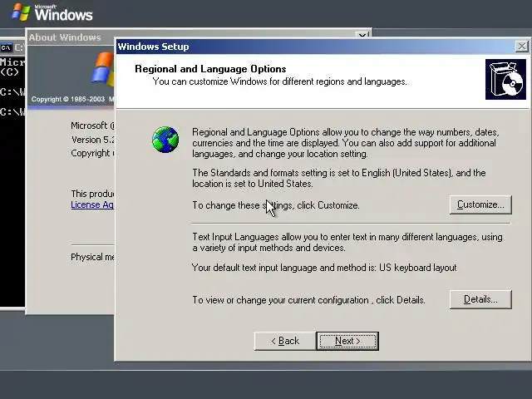Select the Windows Setup title bar
532x399 pixels.
pos(316,47)
